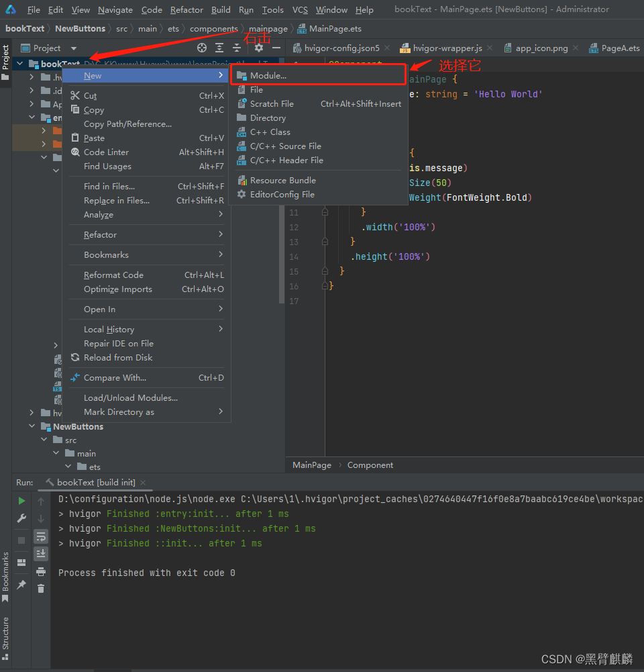
Task: Choose Module... from the New submenu
Action: click(319, 75)
